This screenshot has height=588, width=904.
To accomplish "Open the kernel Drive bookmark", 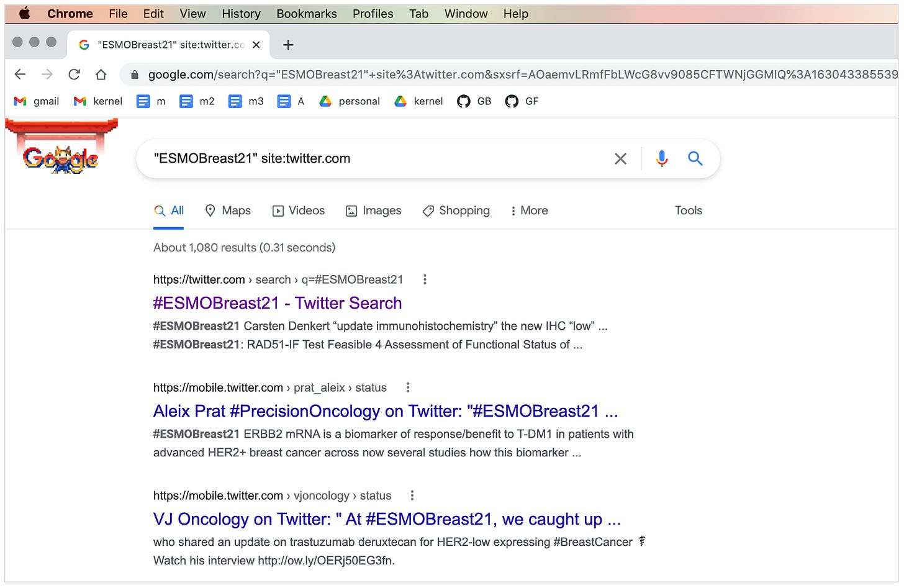I will click(419, 101).
